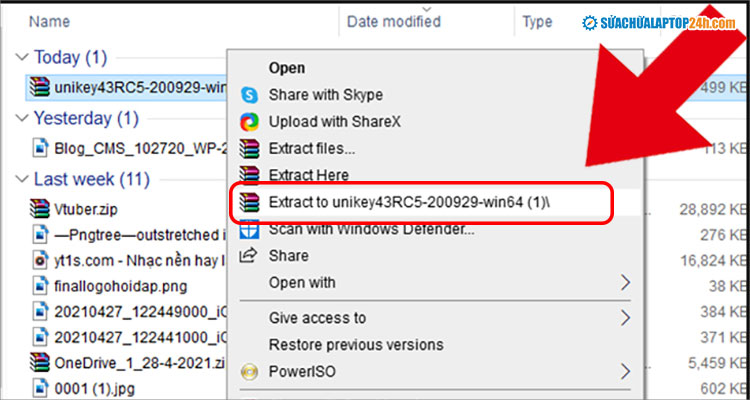Click the Windows Defender shield icon

tap(250, 229)
